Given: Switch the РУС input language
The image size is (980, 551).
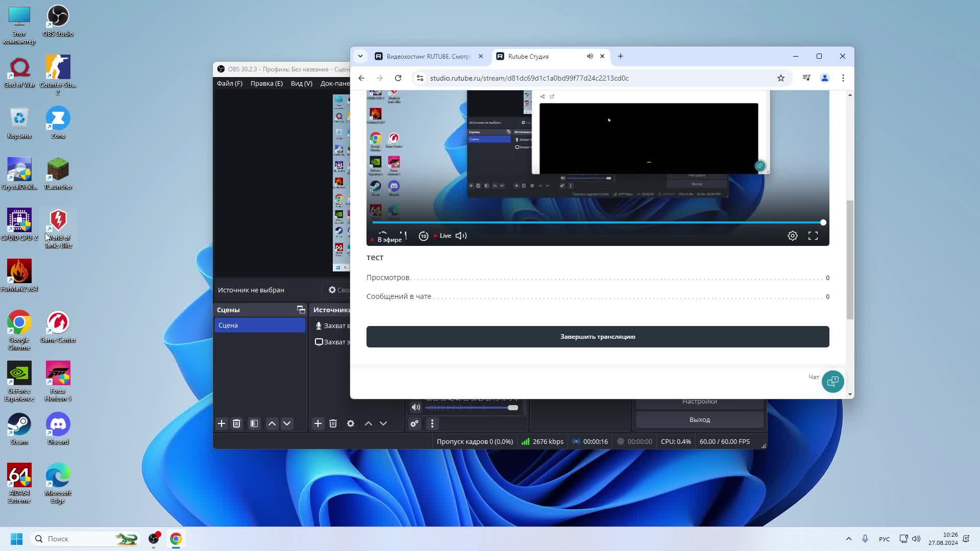Looking at the screenshot, I should coord(884,539).
